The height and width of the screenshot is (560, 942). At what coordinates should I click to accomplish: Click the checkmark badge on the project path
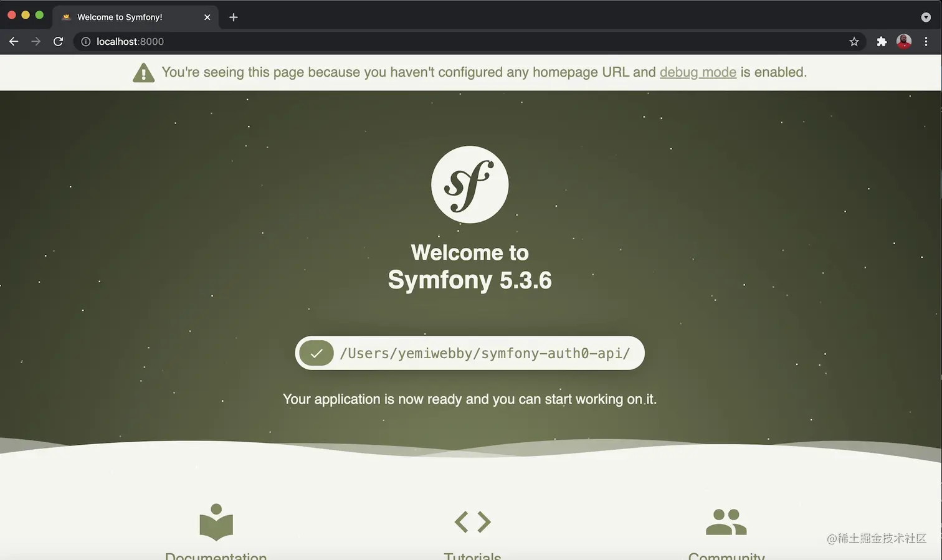(316, 353)
